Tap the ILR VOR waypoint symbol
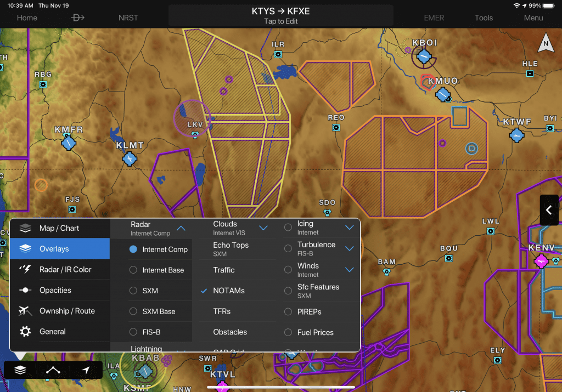This screenshot has width=562, height=392. click(278, 54)
